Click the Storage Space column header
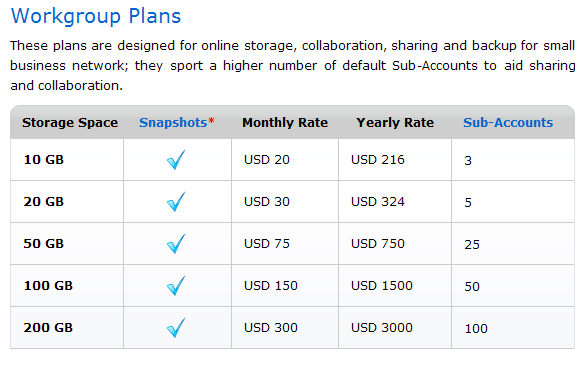The width and height of the screenshot is (588, 368). pyautogui.click(x=70, y=123)
